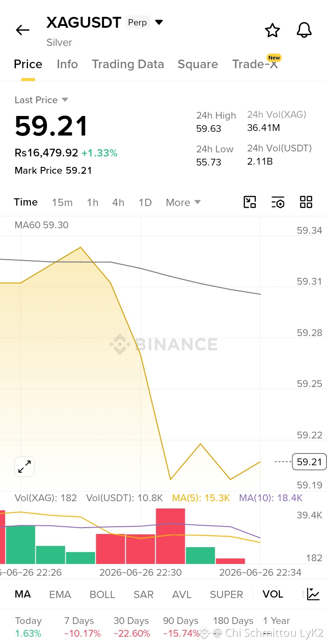Image resolution: width=327 pixels, height=644 pixels.
Task: Toggle the BOLL indicator
Action: pyautogui.click(x=102, y=594)
